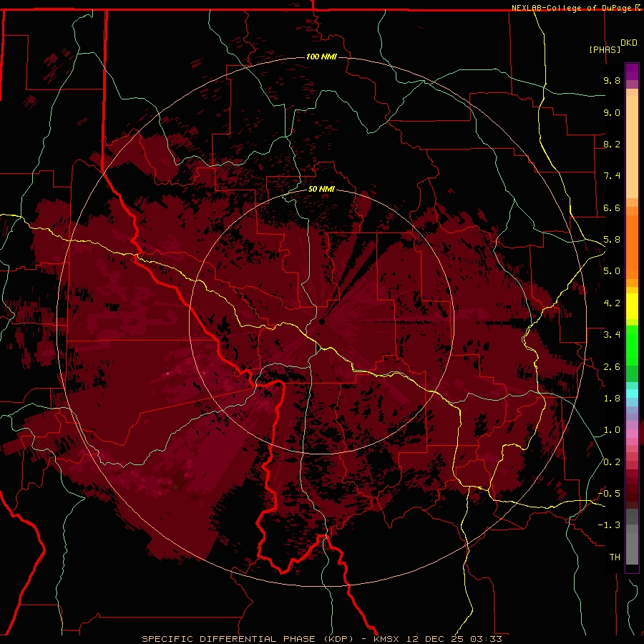Pick the cyan band on the color bar
The width and height of the screenshot is (644, 644).
click(632, 394)
